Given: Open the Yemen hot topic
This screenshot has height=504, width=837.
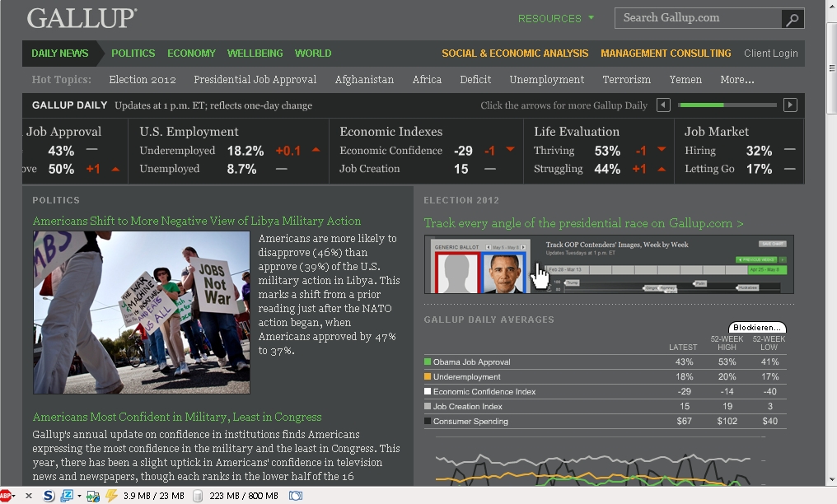Looking at the screenshot, I should [685, 79].
